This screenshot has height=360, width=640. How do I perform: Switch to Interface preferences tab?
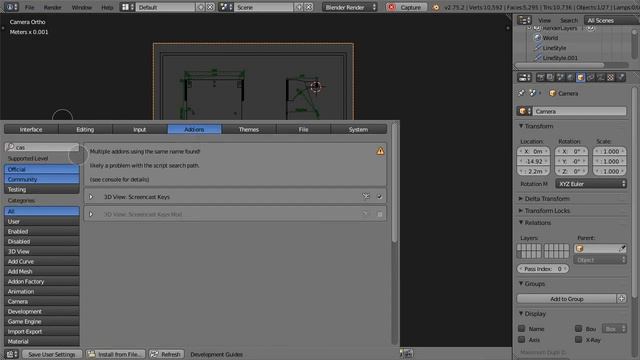pos(31,129)
